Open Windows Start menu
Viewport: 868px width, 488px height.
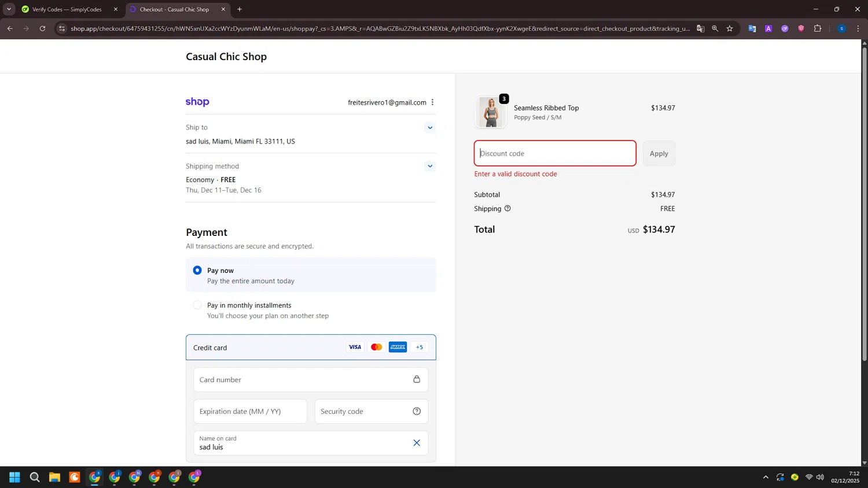(x=15, y=477)
